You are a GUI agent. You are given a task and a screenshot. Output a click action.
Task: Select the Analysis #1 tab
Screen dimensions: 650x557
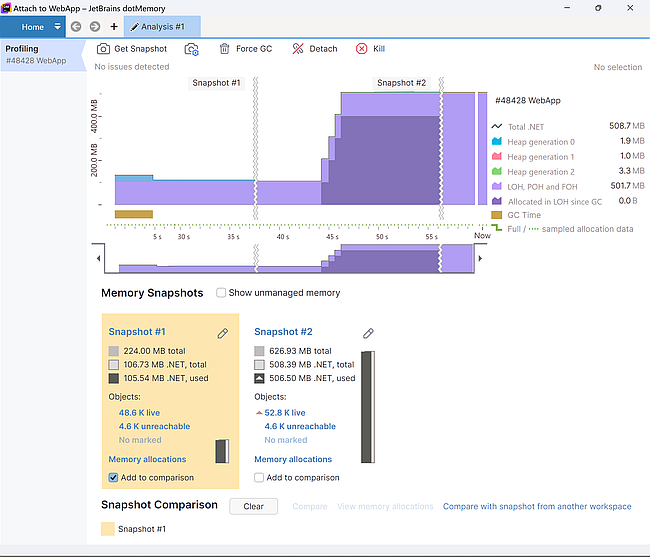[x=162, y=27]
